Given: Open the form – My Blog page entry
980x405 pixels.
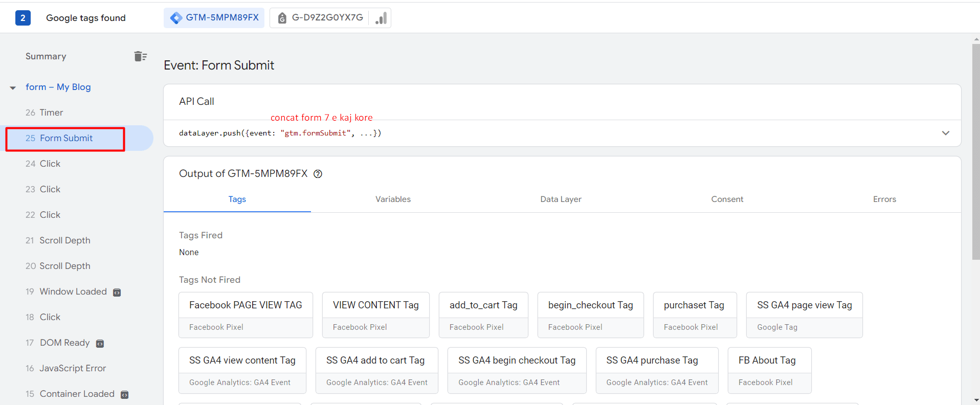Looking at the screenshot, I should 58,87.
